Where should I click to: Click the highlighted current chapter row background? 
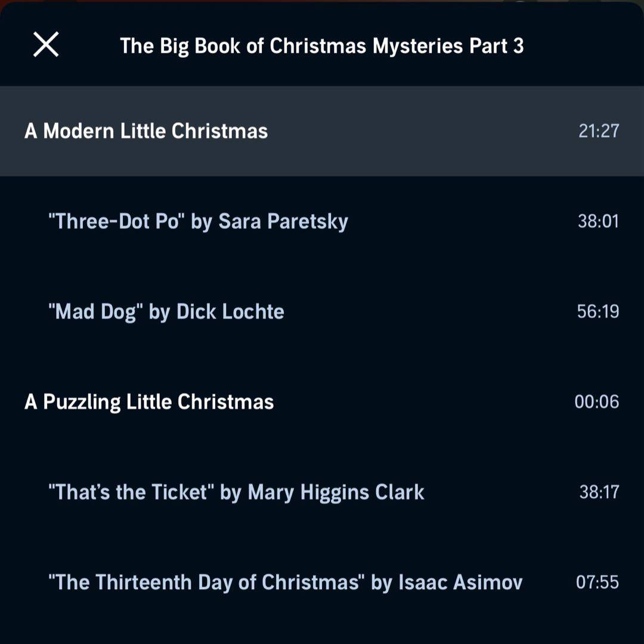coord(417,131)
